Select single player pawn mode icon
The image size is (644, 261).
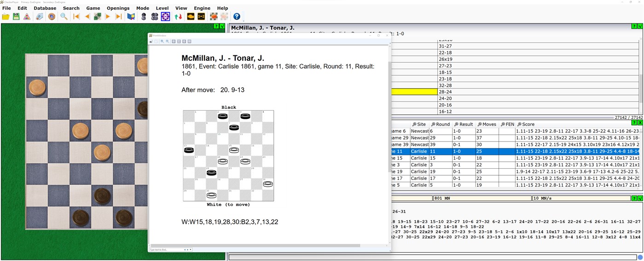click(144, 17)
